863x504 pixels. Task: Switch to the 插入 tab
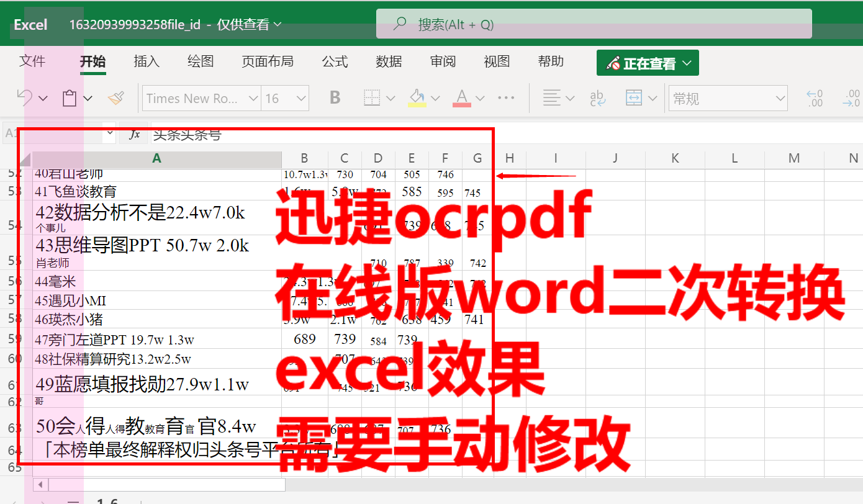pyautogui.click(x=147, y=61)
